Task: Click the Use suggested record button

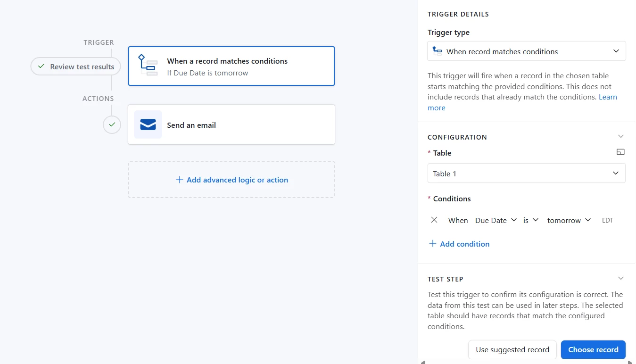Action: 512,349
